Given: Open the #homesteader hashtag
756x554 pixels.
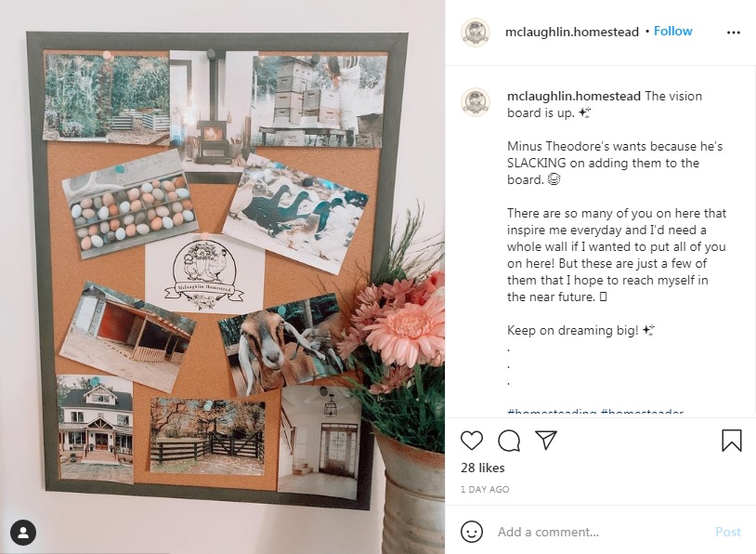Looking at the screenshot, I should click(x=642, y=412).
